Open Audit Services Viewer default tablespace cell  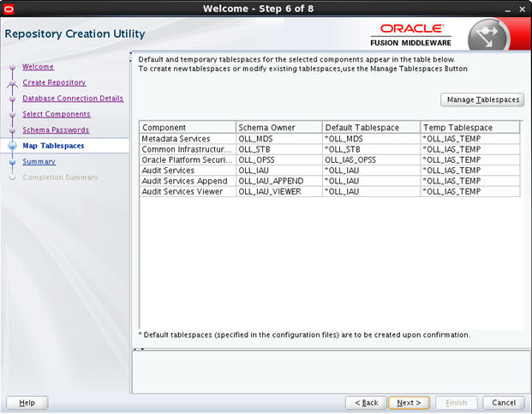[x=371, y=191]
